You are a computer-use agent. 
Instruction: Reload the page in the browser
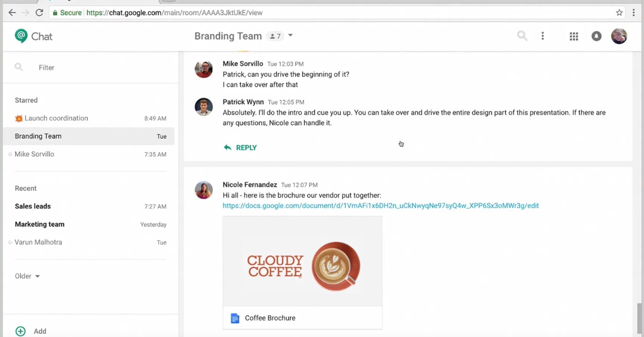(x=39, y=13)
